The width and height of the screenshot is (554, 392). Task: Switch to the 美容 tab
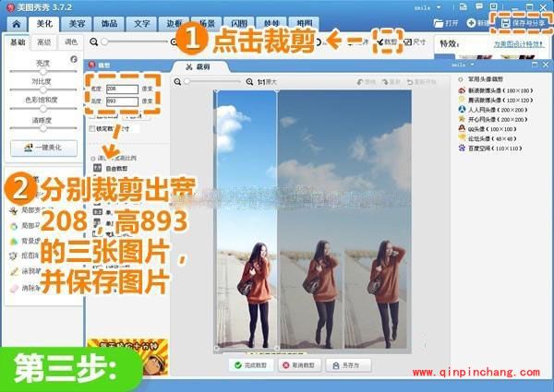pyautogui.click(x=77, y=24)
